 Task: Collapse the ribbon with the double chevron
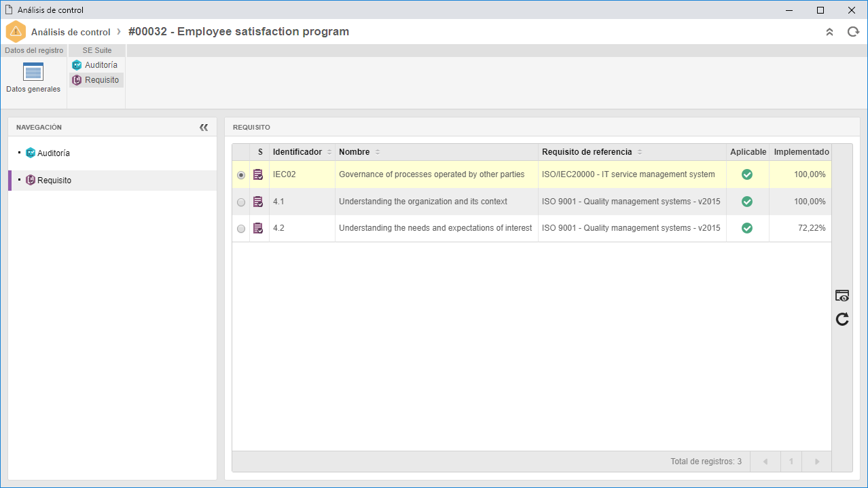pyautogui.click(x=829, y=32)
